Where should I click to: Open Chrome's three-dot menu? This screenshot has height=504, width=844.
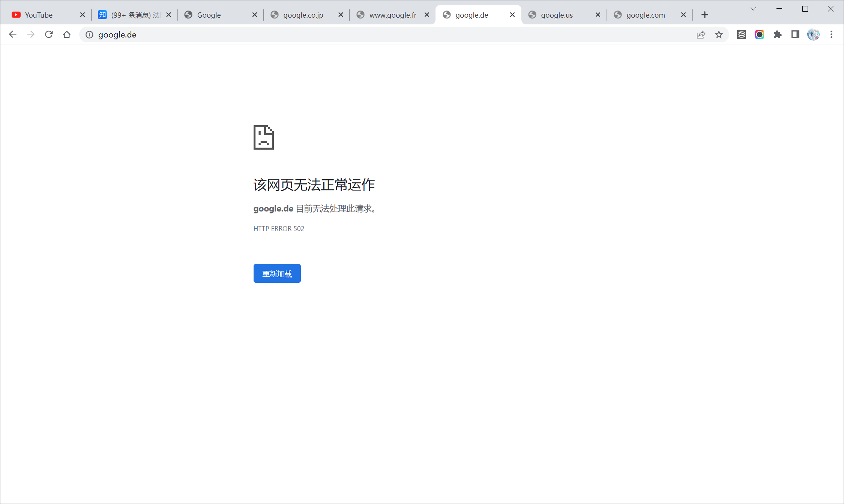tap(831, 34)
